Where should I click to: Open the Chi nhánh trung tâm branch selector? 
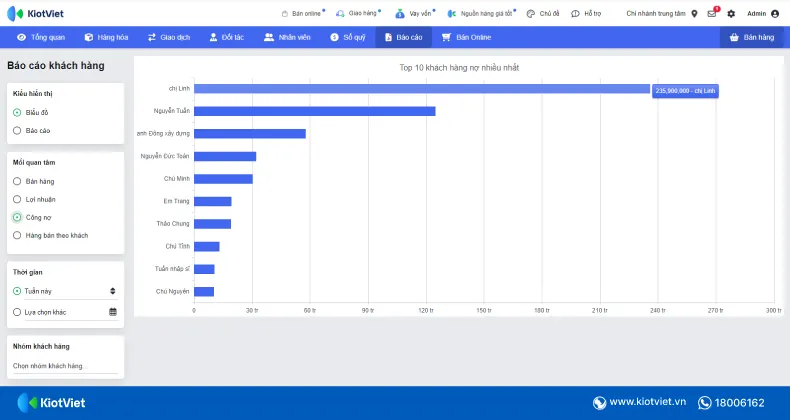(656, 14)
